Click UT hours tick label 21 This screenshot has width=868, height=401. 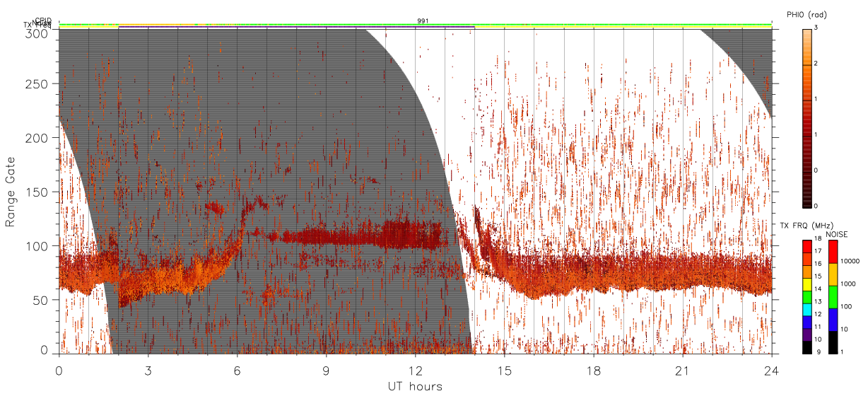click(682, 371)
